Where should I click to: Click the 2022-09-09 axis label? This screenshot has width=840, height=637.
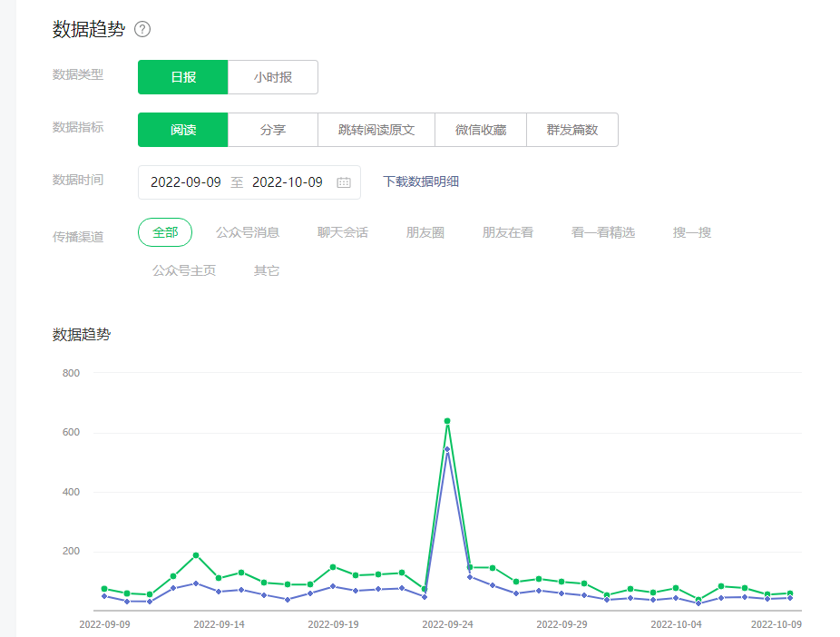pyautogui.click(x=104, y=624)
